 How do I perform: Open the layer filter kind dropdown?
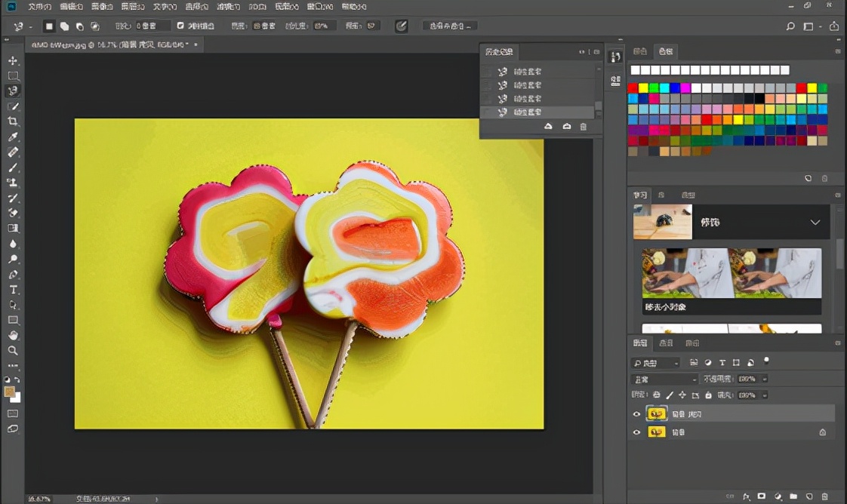(x=655, y=363)
